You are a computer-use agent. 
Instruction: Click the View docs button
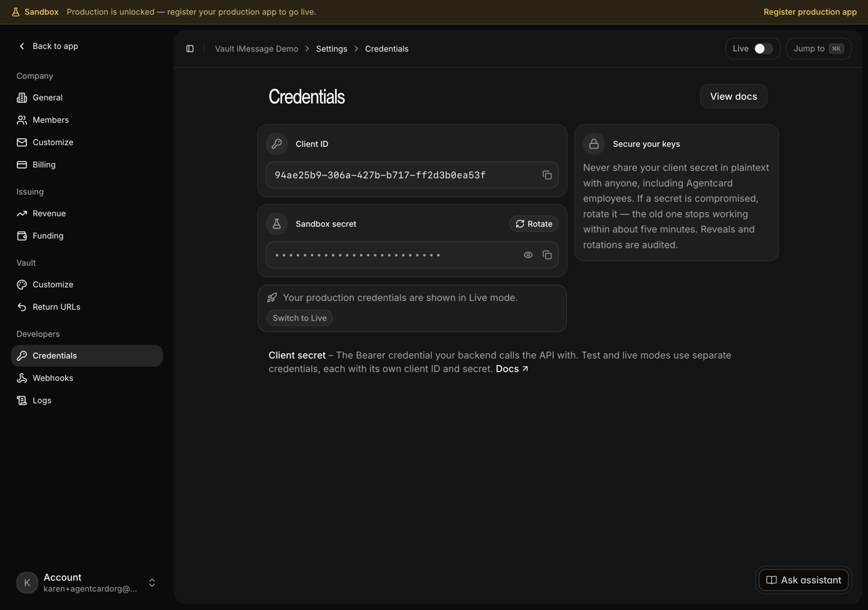point(734,96)
